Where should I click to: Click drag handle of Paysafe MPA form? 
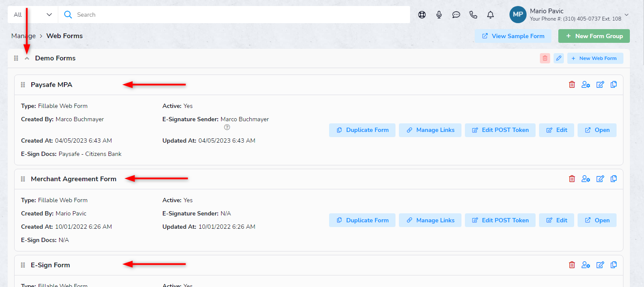pos(23,85)
